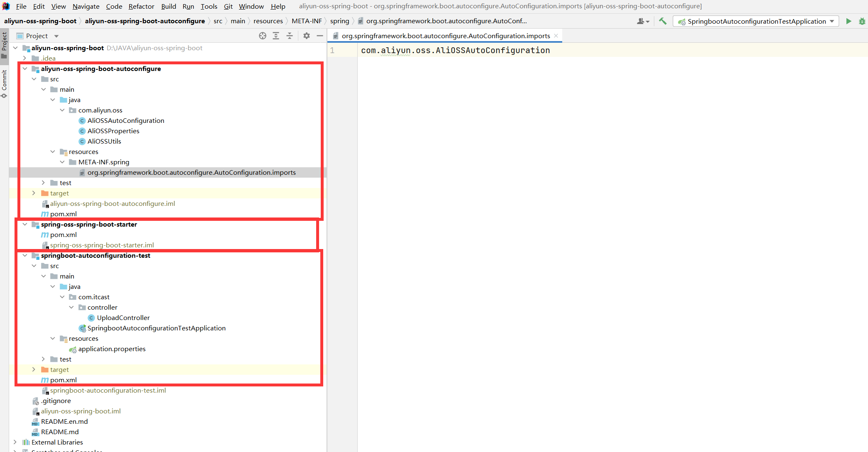Image resolution: width=868 pixels, height=452 pixels.
Task: Click the Collapse All icon in Project panel
Action: pyautogui.click(x=290, y=36)
